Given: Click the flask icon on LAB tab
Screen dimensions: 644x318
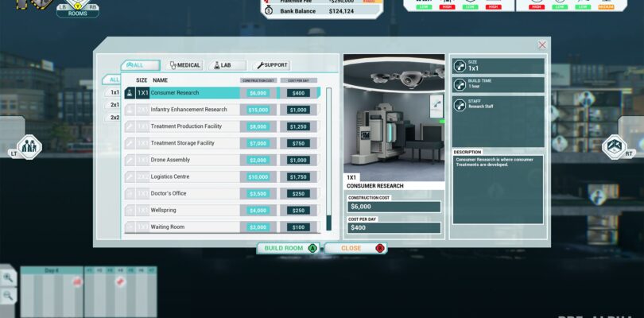Looking at the screenshot, I should point(216,65).
